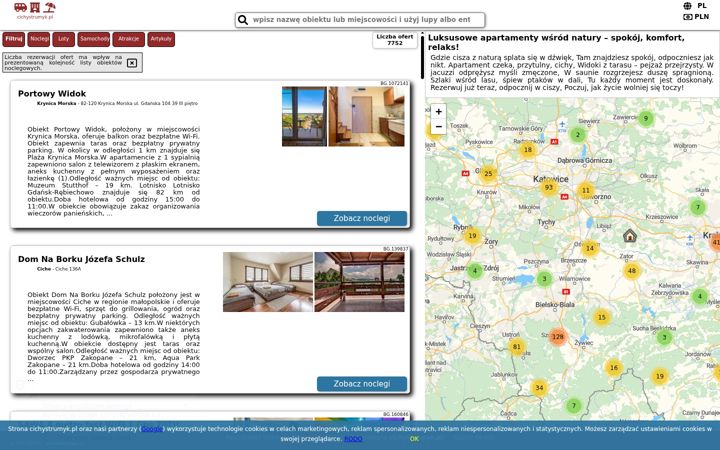The width and height of the screenshot is (720, 450).
Task: Open the green 4 cluster near Kalwaria Zebrzydowska
Action: tap(700, 296)
